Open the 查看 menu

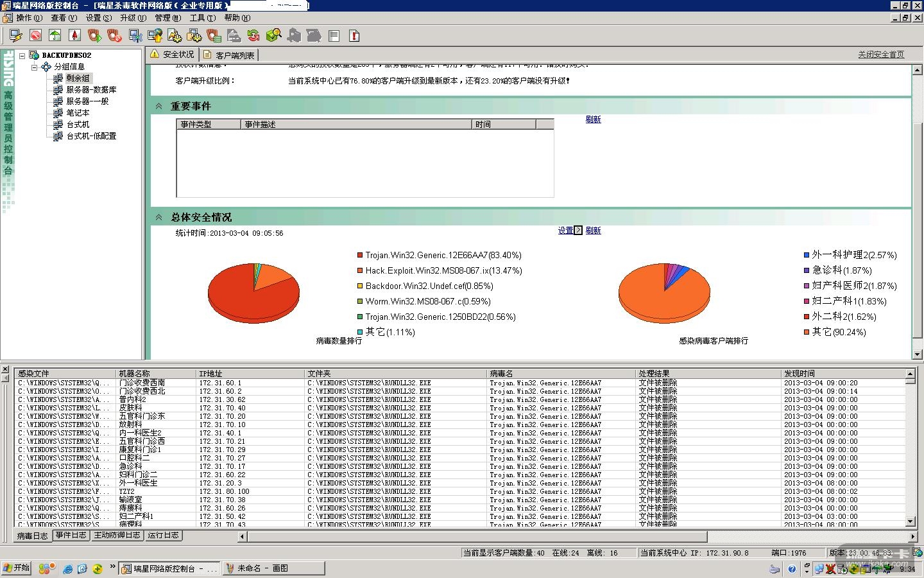[x=64, y=18]
